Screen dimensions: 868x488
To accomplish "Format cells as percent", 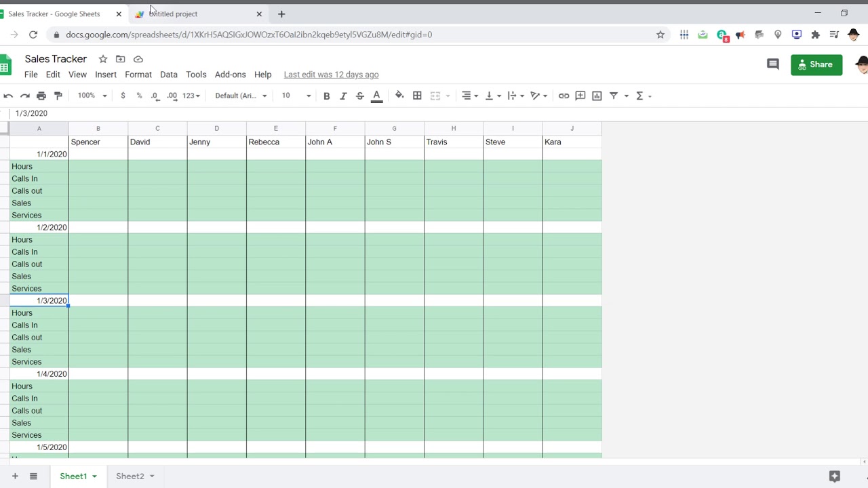I will pos(139,96).
